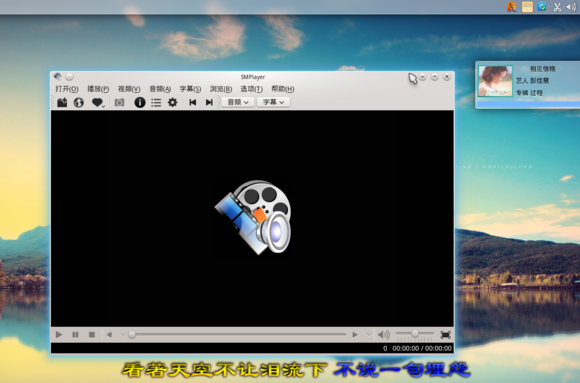This screenshot has height=383, width=580.
Task: Jump to previous track in toolbar
Action: click(192, 103)
